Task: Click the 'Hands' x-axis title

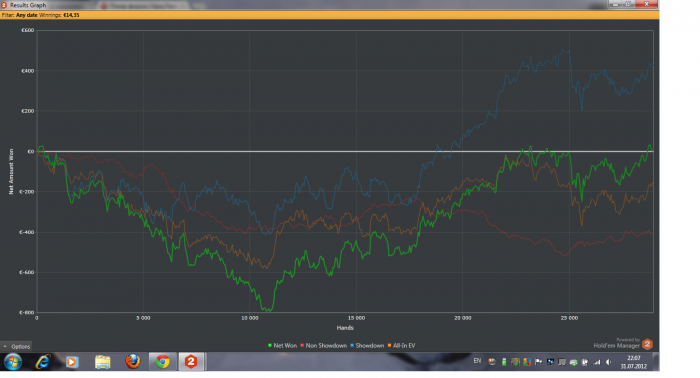Action: tap(345, 328)
